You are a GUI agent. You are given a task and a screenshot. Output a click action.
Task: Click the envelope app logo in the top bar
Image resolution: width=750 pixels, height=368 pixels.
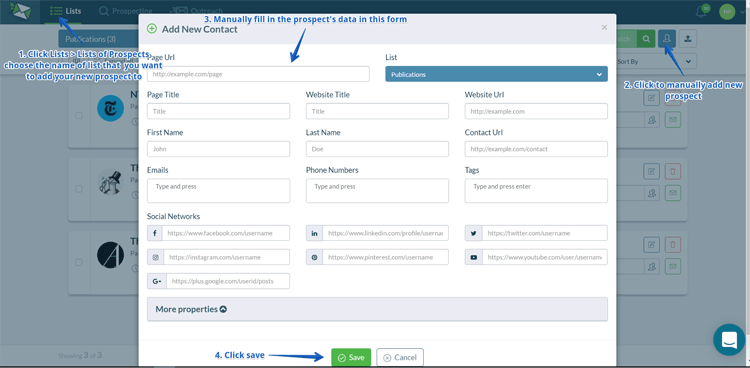point(20,11)
